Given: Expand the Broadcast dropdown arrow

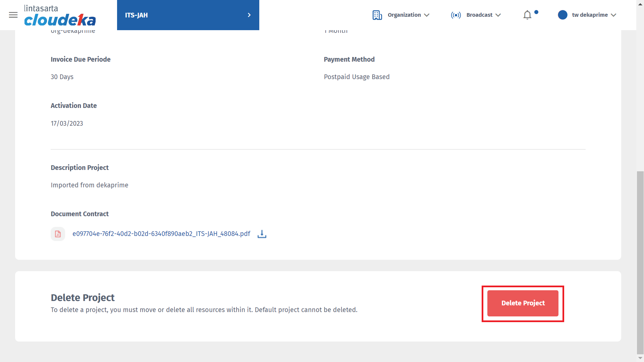Looking at the screenshot, I should pyautogui.click(x=498, y=15).
